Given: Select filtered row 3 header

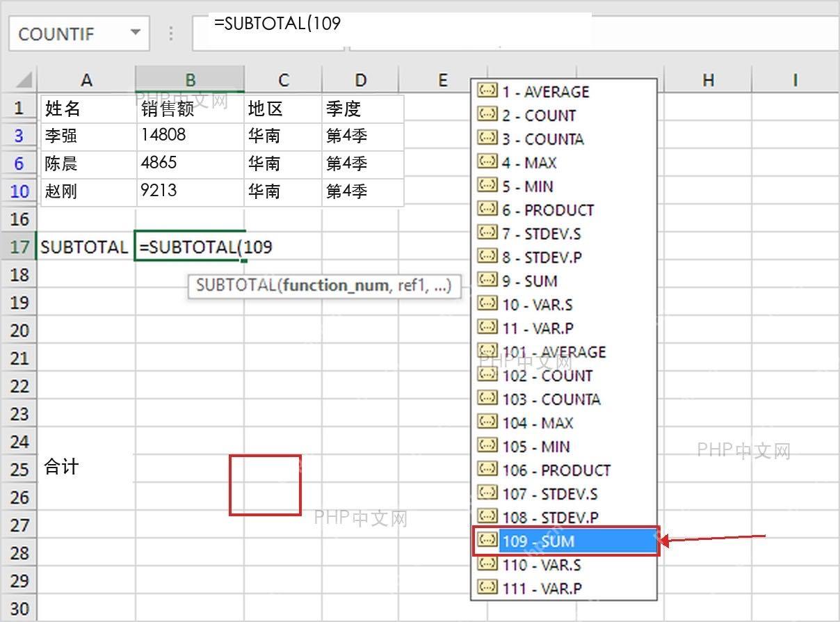Looking at the screenshot, I should [x=19, y=136].
